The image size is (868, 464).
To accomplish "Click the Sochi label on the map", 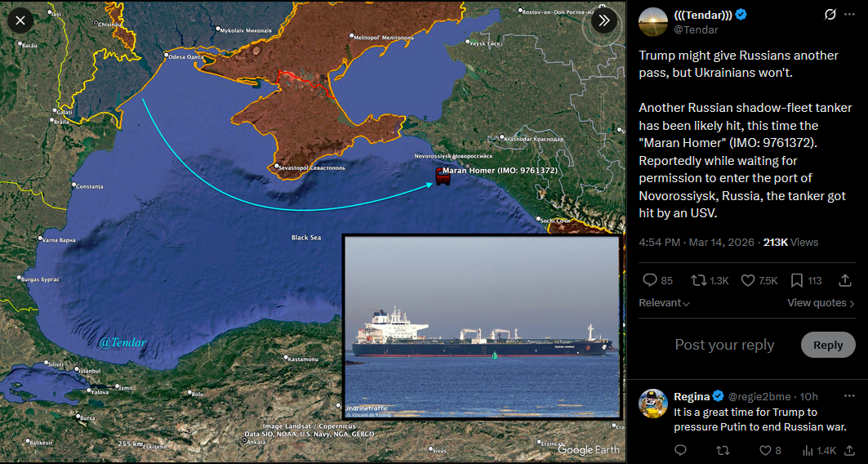I will click(x=555, y=221).
